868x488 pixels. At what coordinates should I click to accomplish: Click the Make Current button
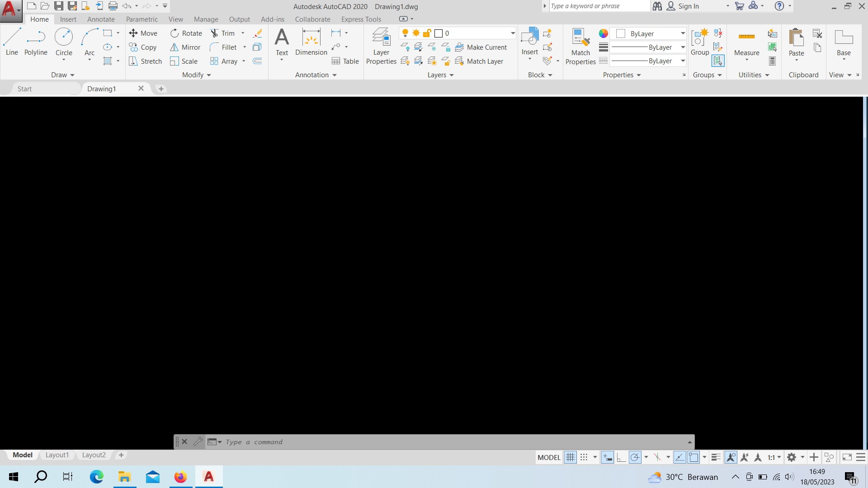tap(481, 47)
